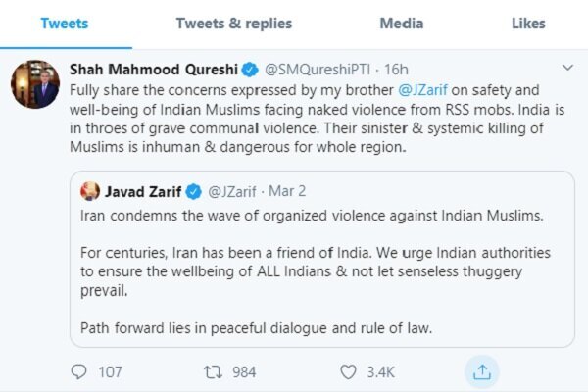588x392 pixels.
Task: Open Javad Zarif's small avatar in quoted tweet
Action: (88, 190)
